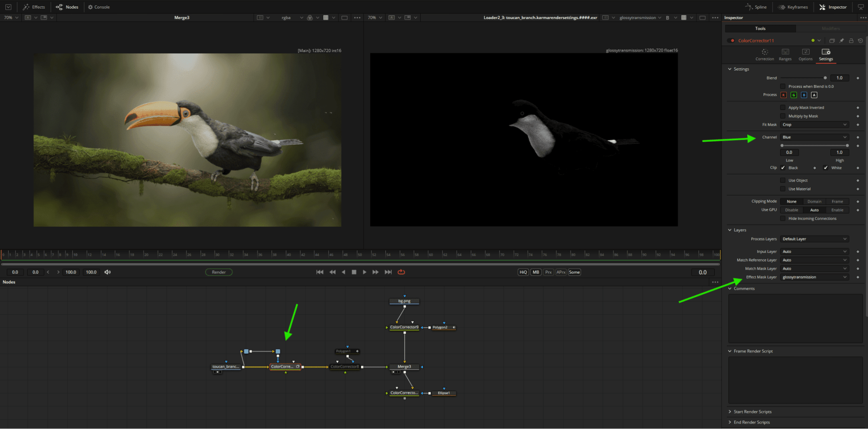Open the Options panel in the Inspector
Image resolution: width=868 pixels, height=429 pixels.
pyautogui.click(x=805, y=55)
